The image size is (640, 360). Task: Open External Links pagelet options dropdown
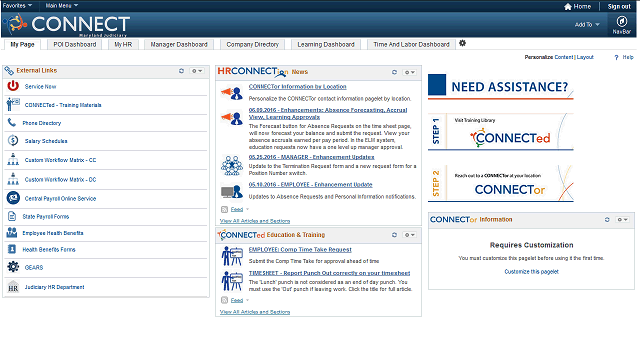coord(197,71)
